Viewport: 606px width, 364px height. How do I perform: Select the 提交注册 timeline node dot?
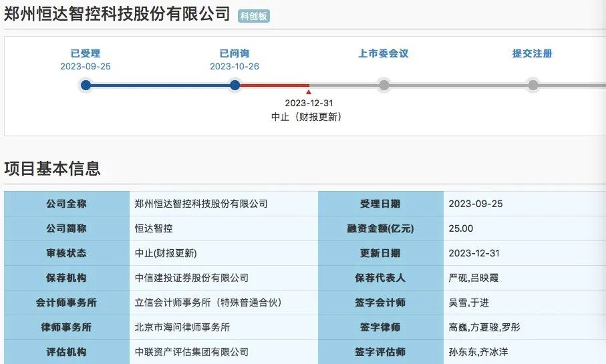(x=533, y=85)
